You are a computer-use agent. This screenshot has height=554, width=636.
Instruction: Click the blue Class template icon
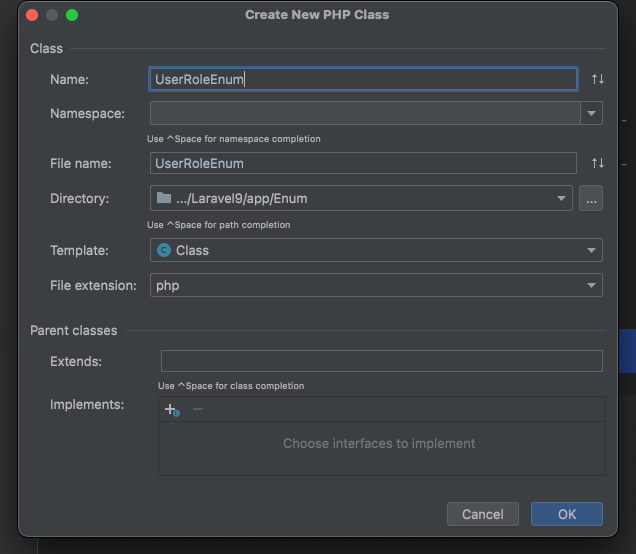pyautogui.click(x=164, y=250)
